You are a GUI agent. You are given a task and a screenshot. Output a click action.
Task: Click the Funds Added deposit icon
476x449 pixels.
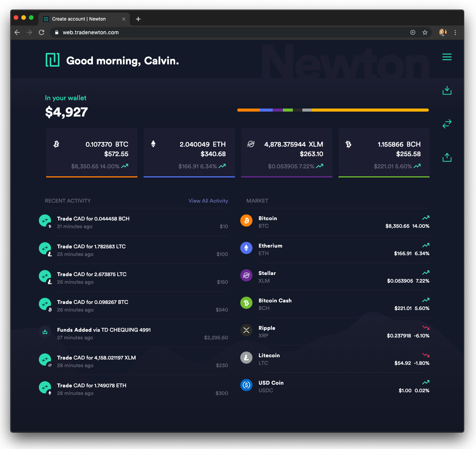tap(45, 332)
